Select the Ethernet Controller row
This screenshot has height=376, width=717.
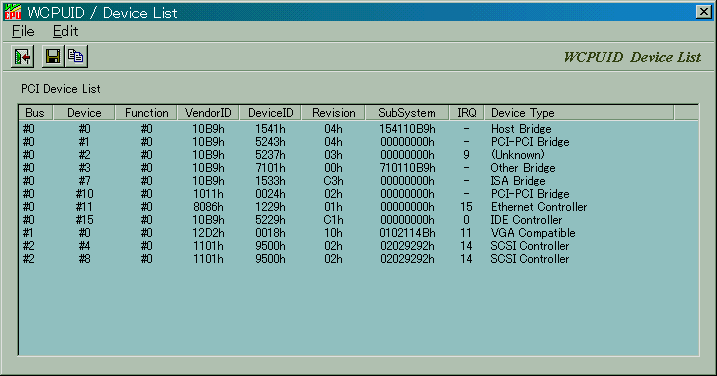[x=358, y=207]
